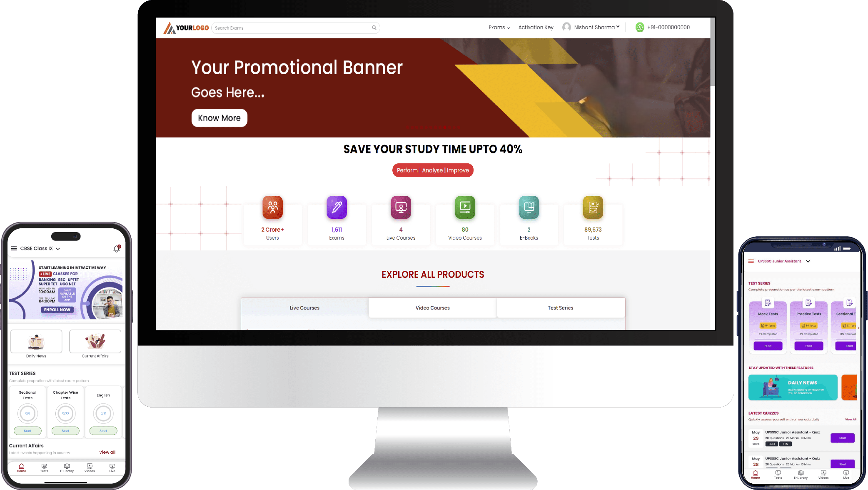Toggle the Live Courses tab selection

tap(304, 307)
